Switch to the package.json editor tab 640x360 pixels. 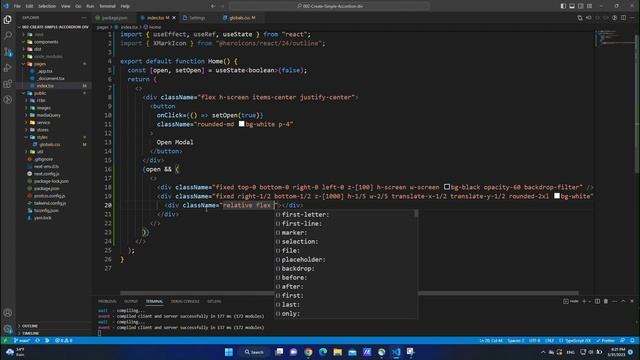(114, 18)
